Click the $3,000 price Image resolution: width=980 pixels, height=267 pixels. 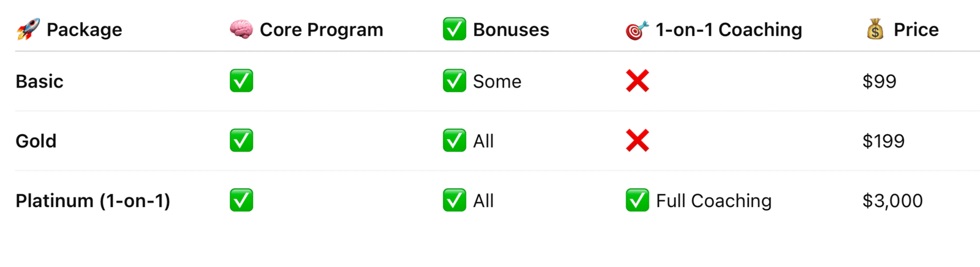[892, 201]
